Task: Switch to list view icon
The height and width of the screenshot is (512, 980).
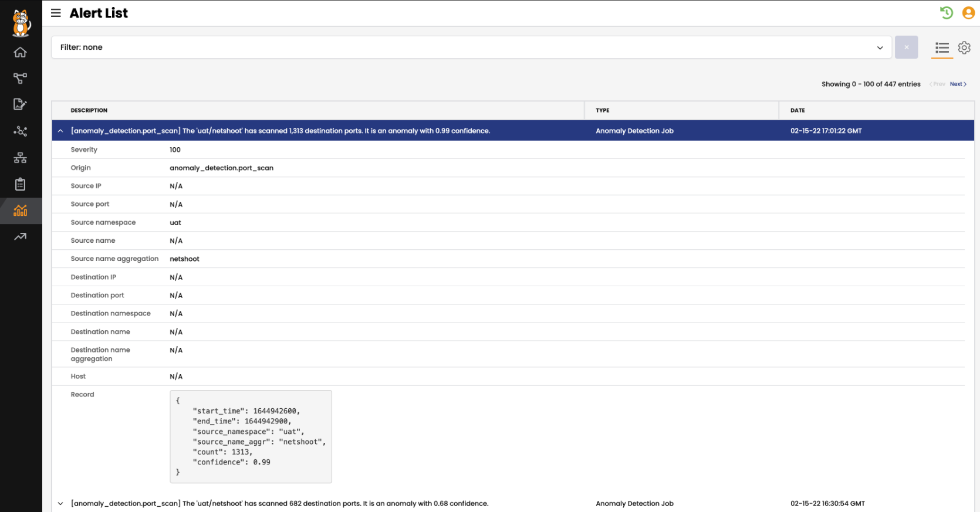Action: [942, 48]
